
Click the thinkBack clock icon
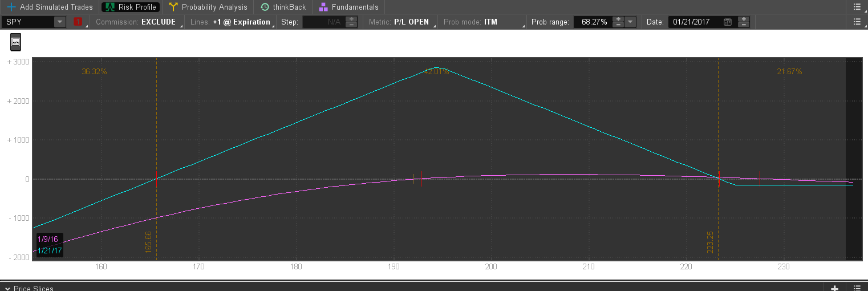tap(265, 7)
